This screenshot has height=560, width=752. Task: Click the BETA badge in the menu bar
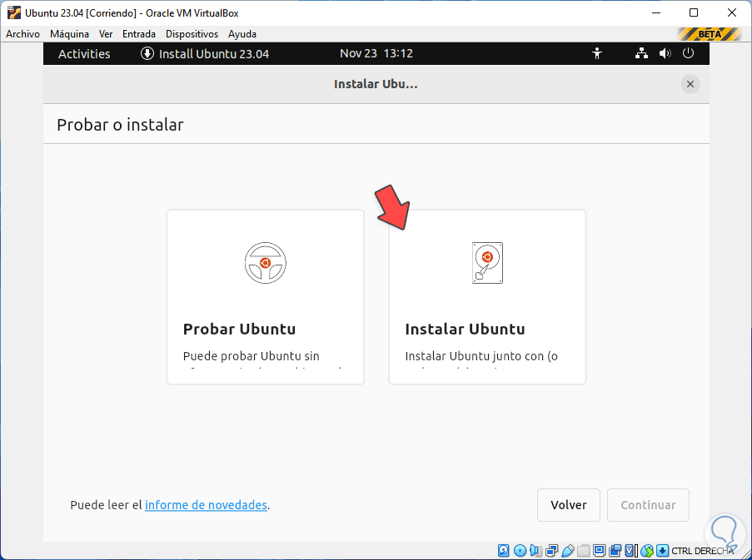(710, 34)
